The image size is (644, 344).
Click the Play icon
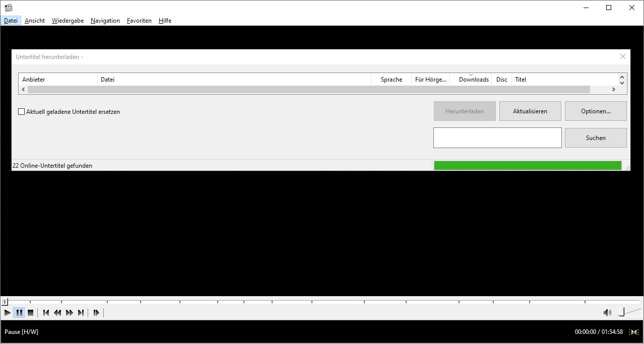point(7,312)
